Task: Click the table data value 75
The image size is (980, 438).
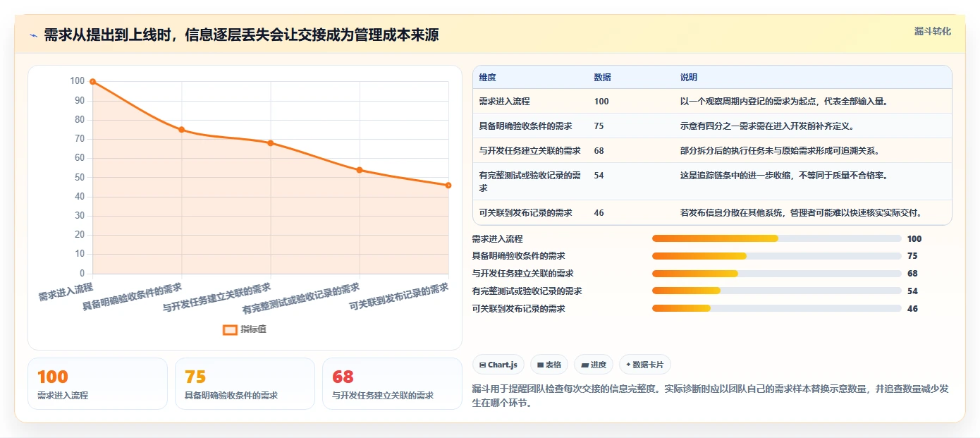Action: pos(599,126)
